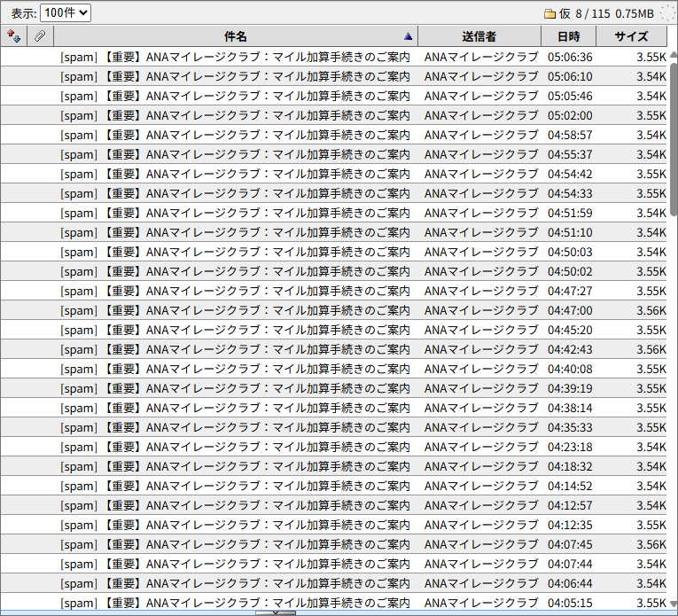Open the message received at 04:51:59
The height and width of the screenshot is (616, 678).
tap(333, 213)
